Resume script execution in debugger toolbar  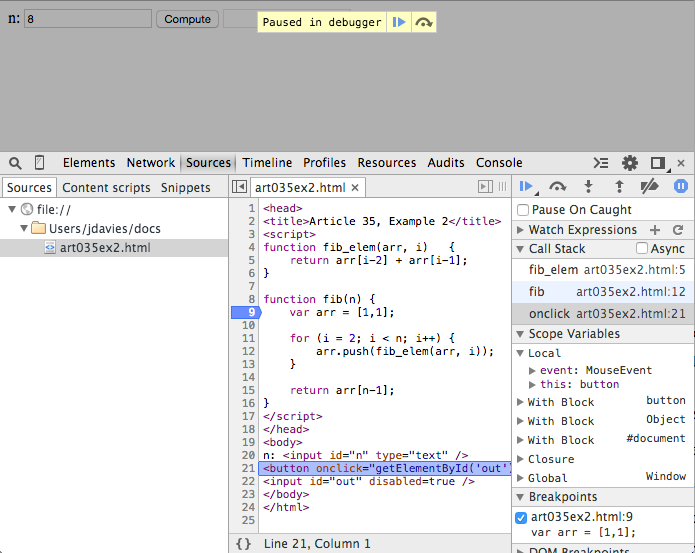526,187
